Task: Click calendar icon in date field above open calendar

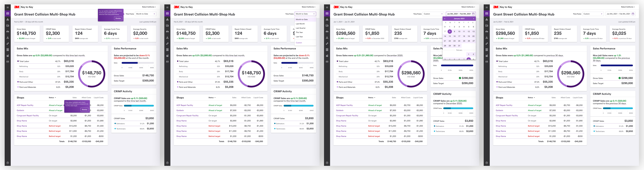Action: pos(473,14)
